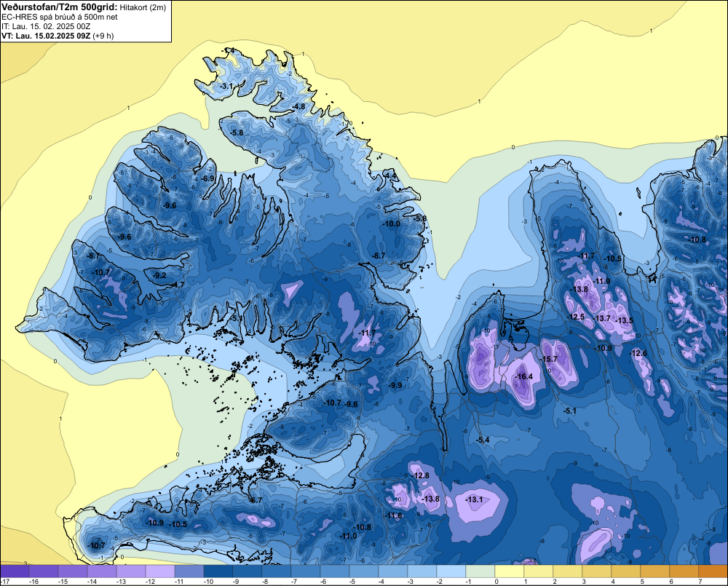Select the -6.9 temperature reading
Image resolution: width=728 pixels, height=586 pixels.
pos(207,178)
